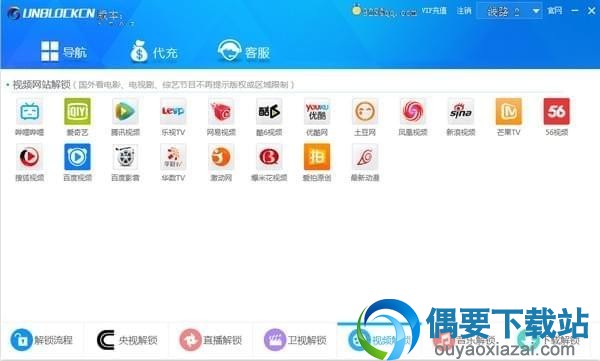600x361 pixels.
Task: Open the orange 芒果TV Mango icon
Action: pos(509,111)
